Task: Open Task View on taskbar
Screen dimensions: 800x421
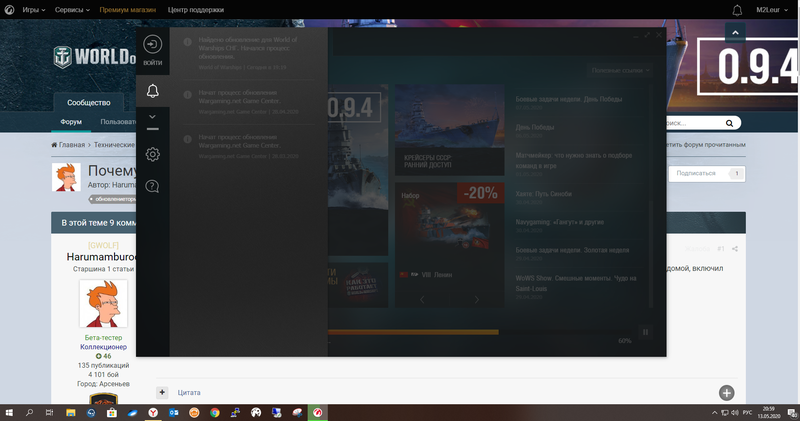Action: point(49,413)
